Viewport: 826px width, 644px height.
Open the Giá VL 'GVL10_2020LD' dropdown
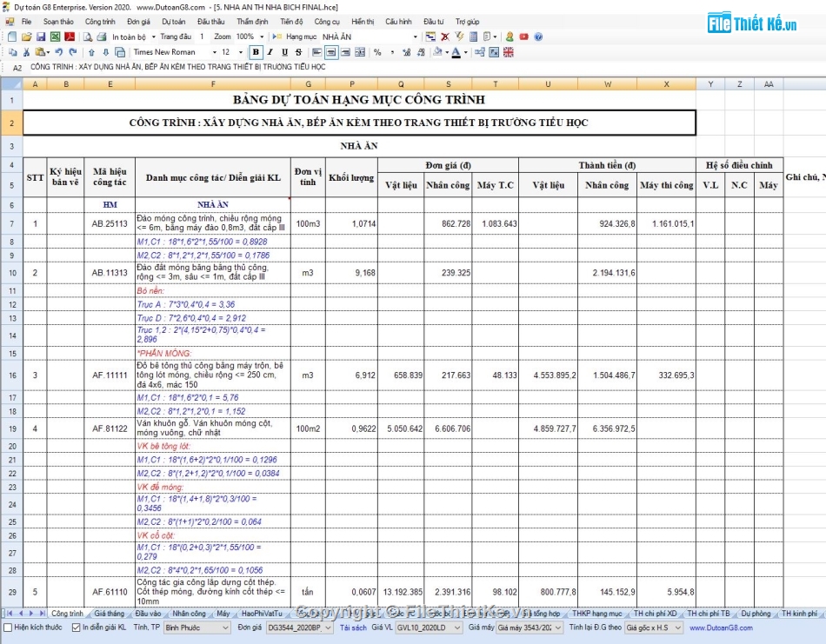tap(429, 627)
